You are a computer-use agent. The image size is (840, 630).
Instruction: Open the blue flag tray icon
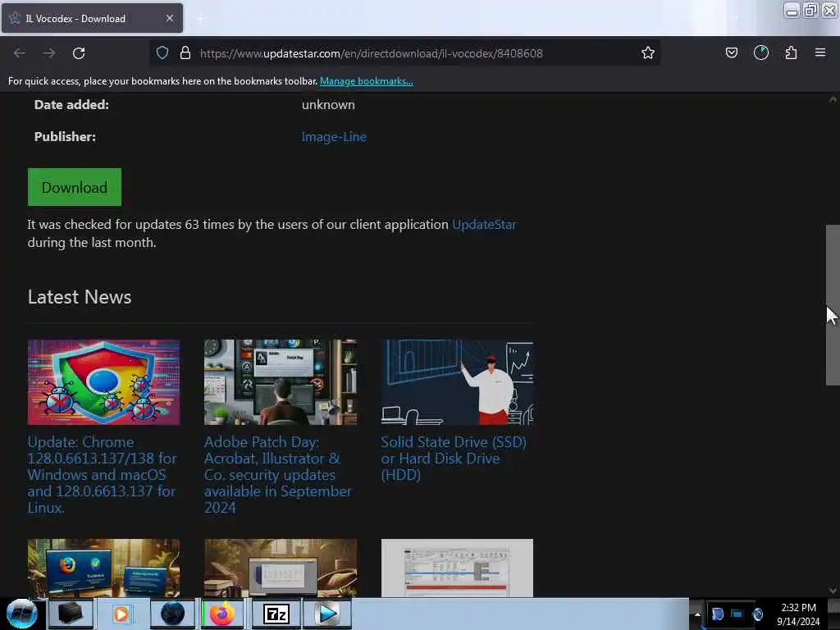(717, 614)
